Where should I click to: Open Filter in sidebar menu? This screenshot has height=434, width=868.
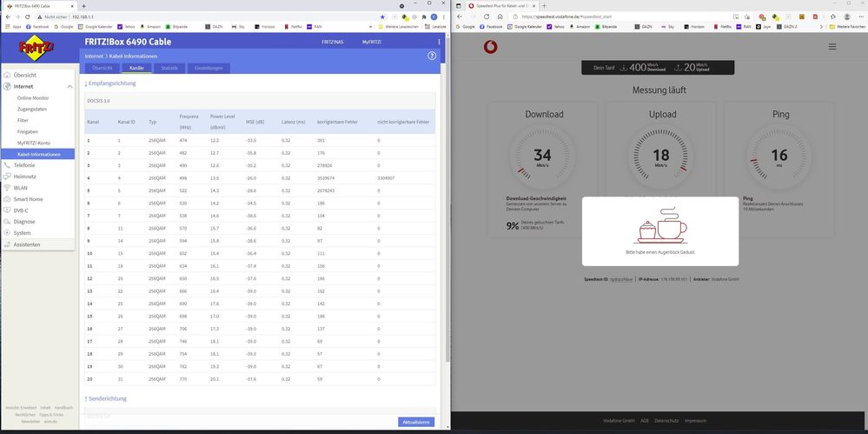point(23,120)
